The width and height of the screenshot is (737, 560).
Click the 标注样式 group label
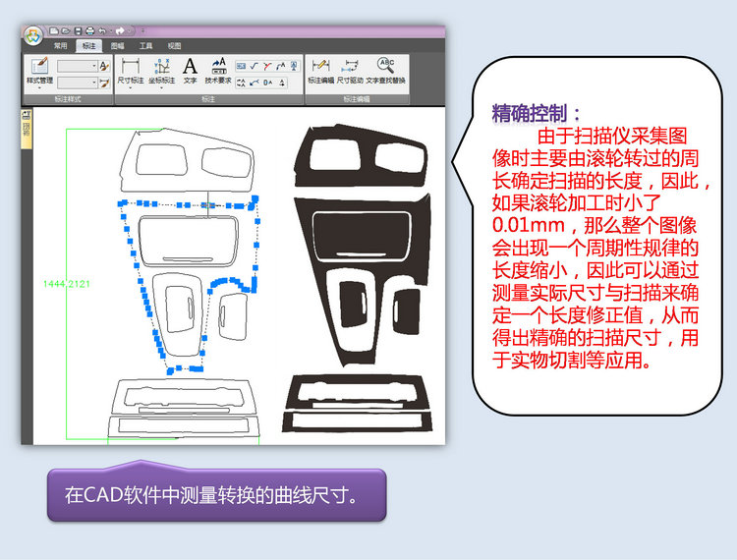coord(68,99)
